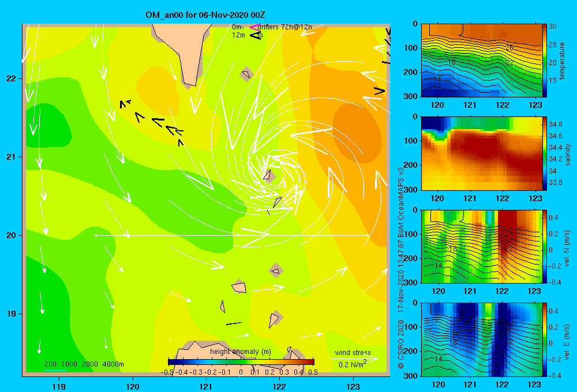Click latitude label 22 on main map
The image size is (577, 392).
pyautogui.click(x=11, y=78)
